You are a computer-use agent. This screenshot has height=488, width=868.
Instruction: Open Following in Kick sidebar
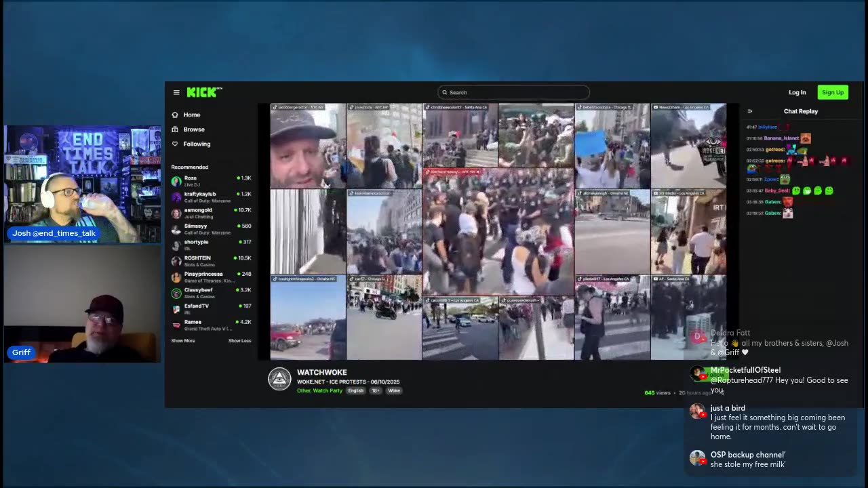click(197, 144)
